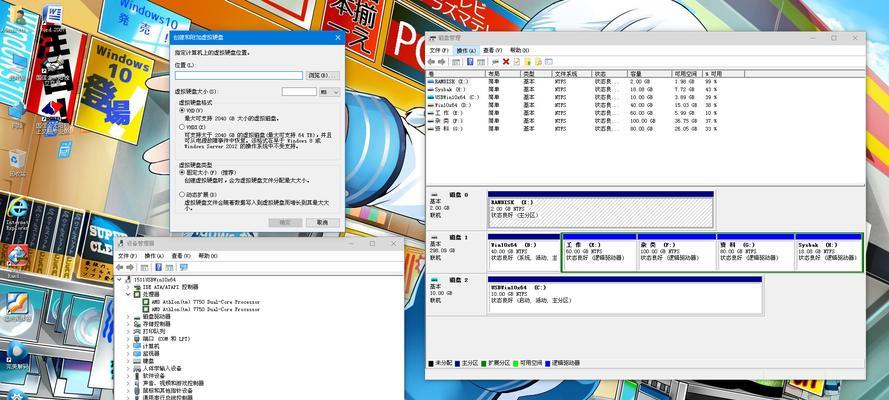Screen dimensions: 889x400
Task: Expand the Print queues (打印队列) node
Action: 128,331
